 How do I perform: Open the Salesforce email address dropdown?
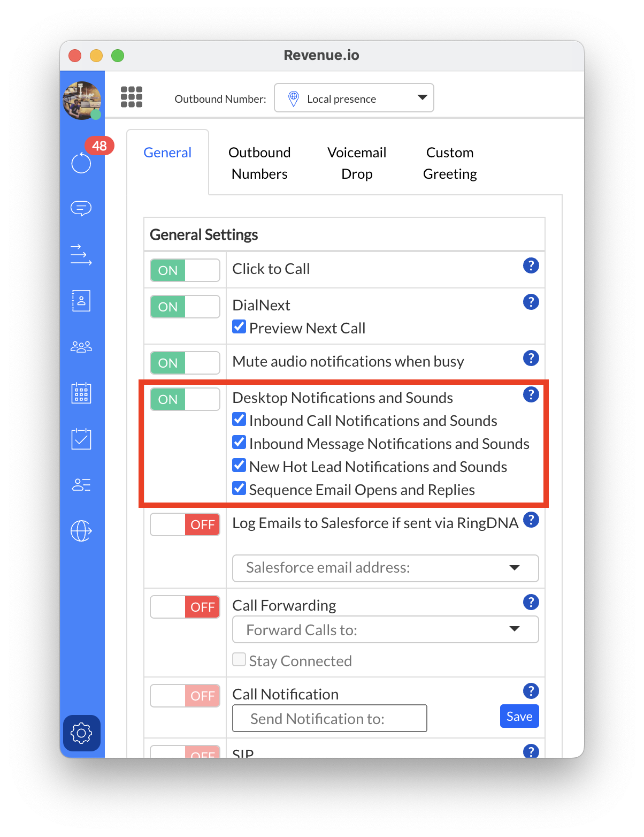(x=385, y=568)
